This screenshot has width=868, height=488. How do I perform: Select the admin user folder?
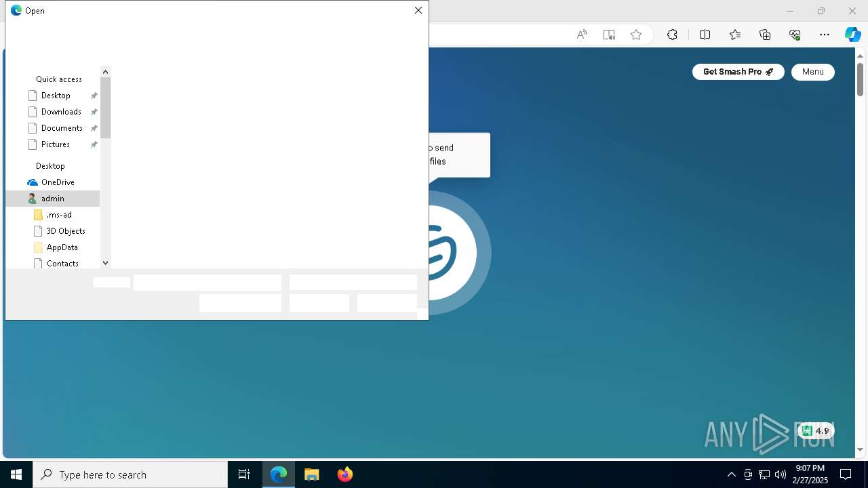pos(52,199)
